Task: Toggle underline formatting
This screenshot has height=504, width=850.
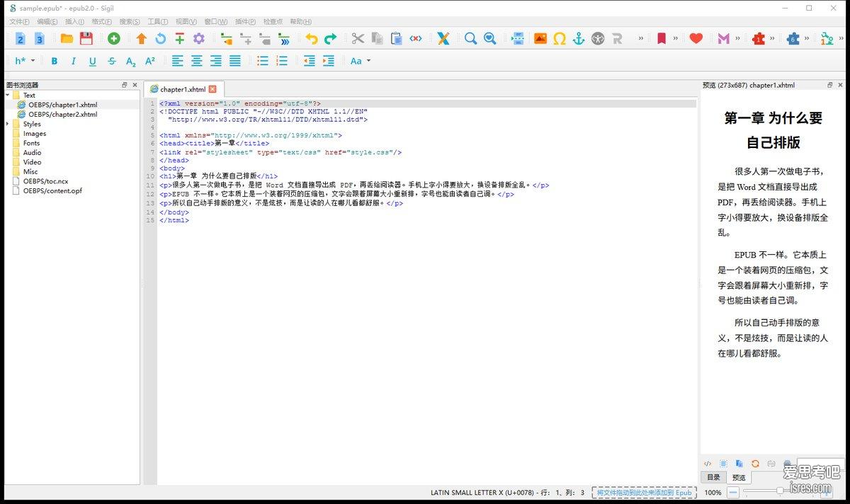Action: click(93, 61)
